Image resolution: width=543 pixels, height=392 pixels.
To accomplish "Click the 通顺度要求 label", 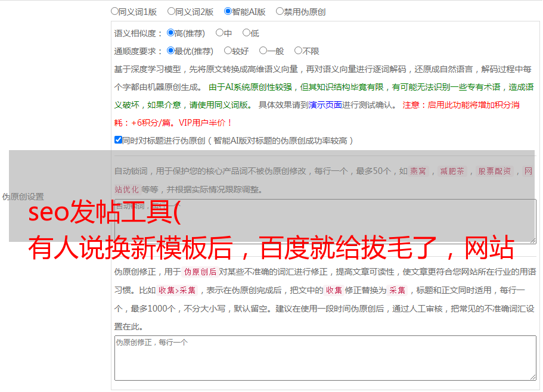I will click(x=138, y=51).
